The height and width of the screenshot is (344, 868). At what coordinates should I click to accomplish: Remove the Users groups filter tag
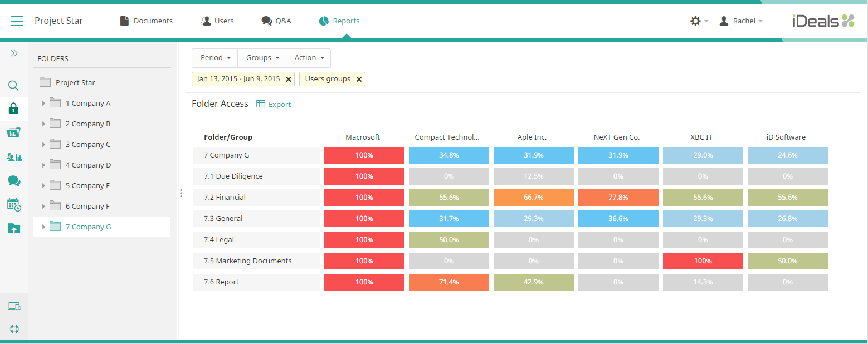(x=359, y=79)
